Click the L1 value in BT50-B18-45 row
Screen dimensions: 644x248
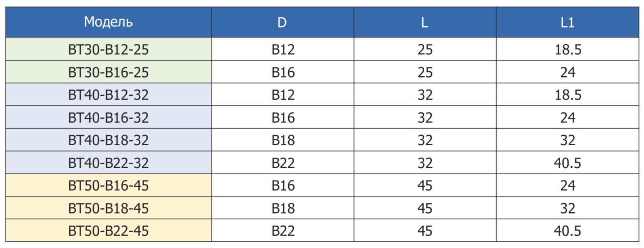568,208
